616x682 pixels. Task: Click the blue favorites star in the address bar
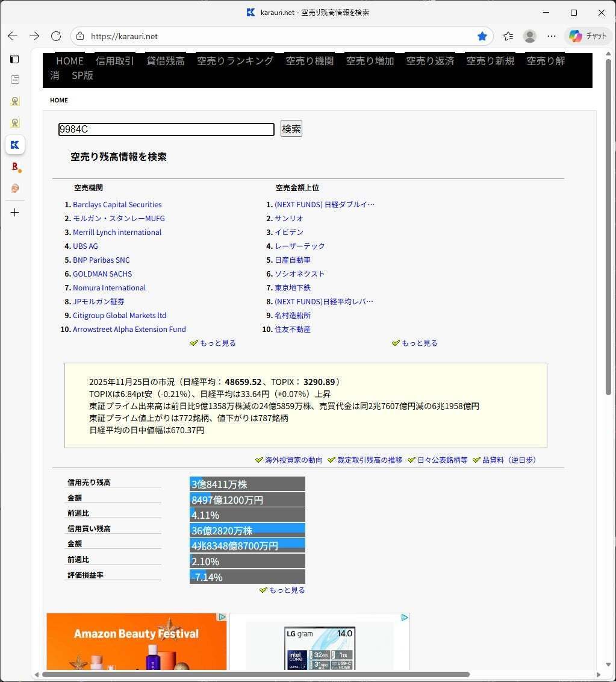pos(482,36)
